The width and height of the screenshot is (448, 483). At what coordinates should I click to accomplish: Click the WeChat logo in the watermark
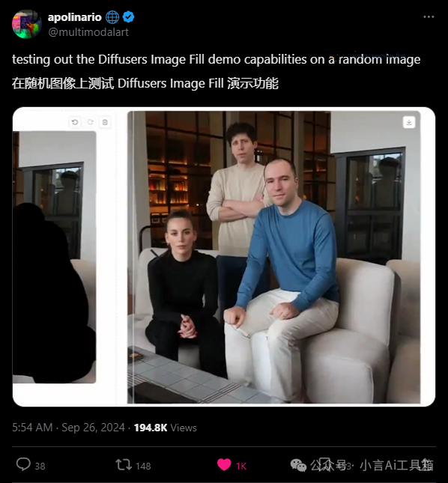298,465
